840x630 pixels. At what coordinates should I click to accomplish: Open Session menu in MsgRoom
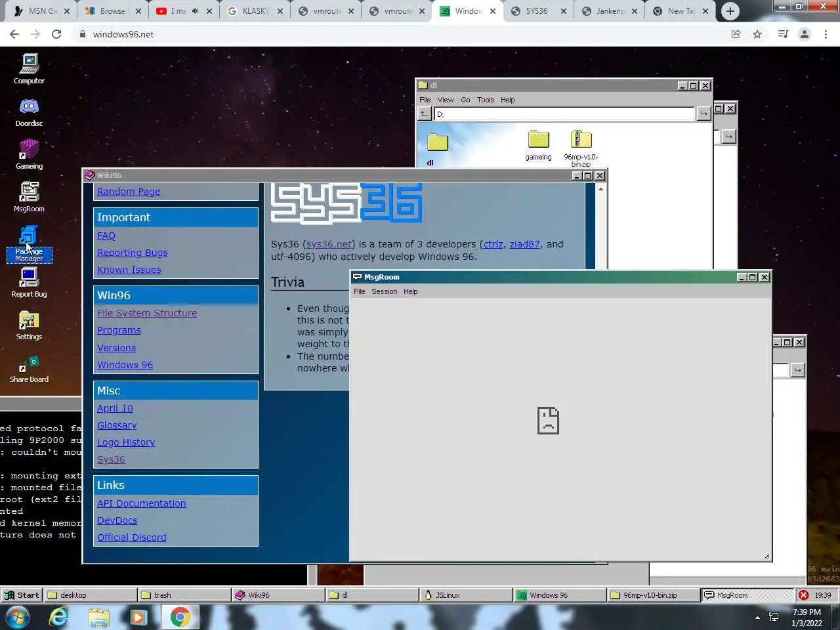pyautogui.click(x=385, y=291)
